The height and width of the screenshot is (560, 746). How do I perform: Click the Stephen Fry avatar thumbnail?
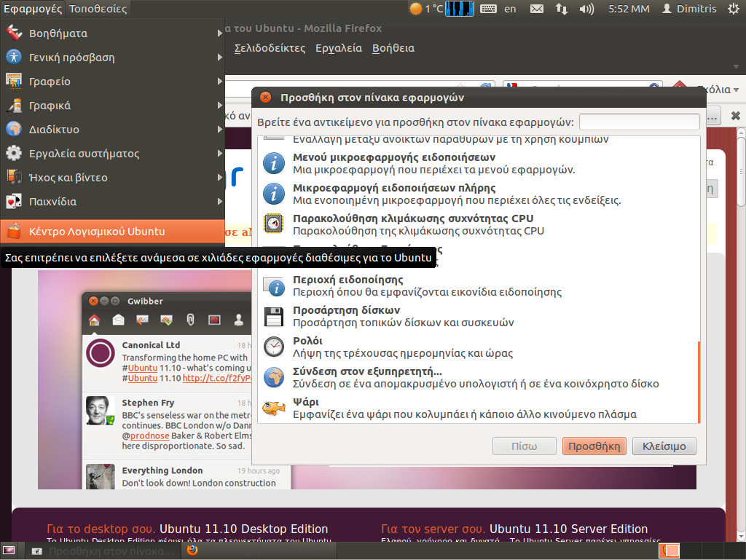click(101, 410)
